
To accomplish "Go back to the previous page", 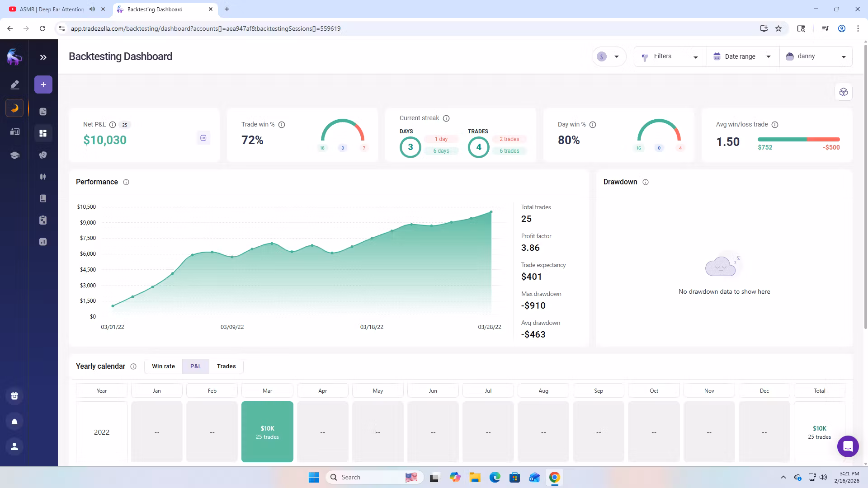I will 10,28.
